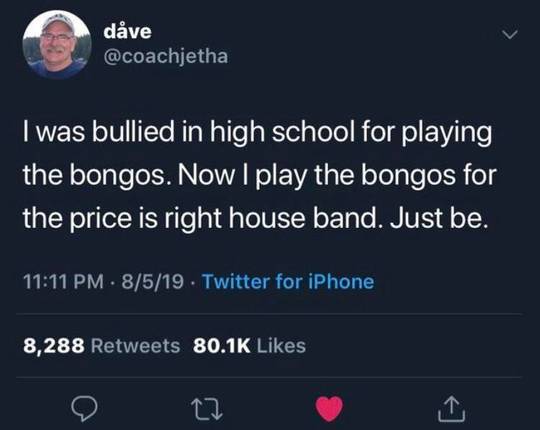The image size is (540, 430).
Task: Click the 8/5/19 date
Action: 152,282
